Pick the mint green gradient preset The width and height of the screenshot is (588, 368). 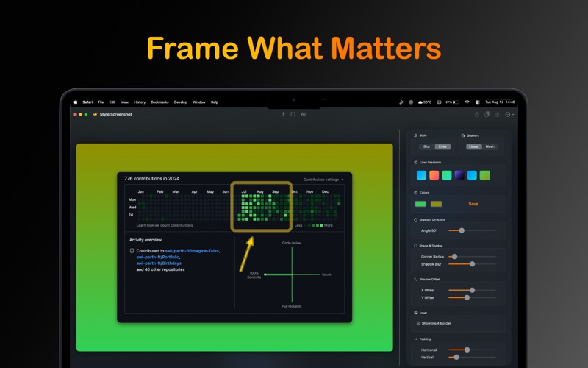pos(447,175)
